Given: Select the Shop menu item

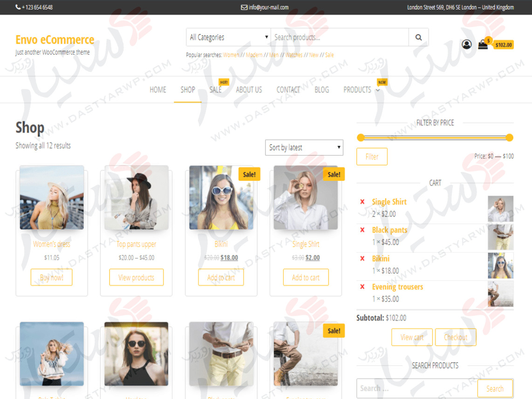Looking at the screenshot, I should pyautogui.click(x=188, y=89).
